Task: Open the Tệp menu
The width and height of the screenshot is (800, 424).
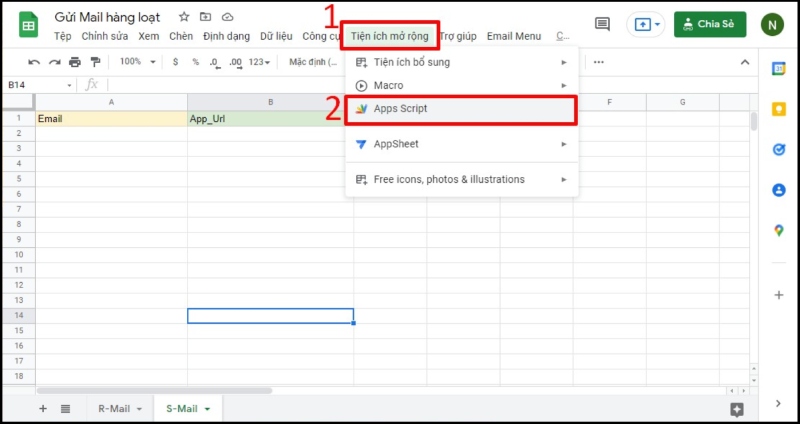Action: 63,36
